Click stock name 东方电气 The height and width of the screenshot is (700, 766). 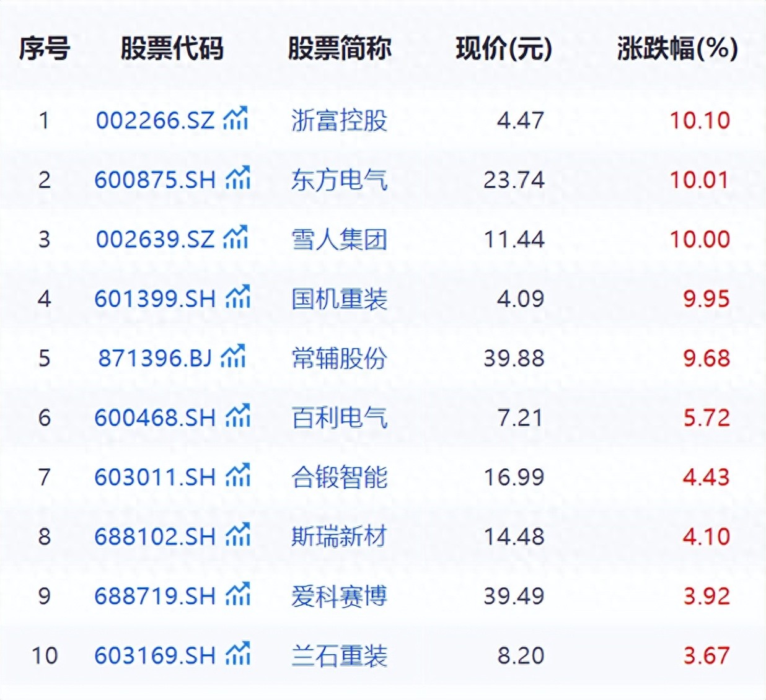point(339,180)
